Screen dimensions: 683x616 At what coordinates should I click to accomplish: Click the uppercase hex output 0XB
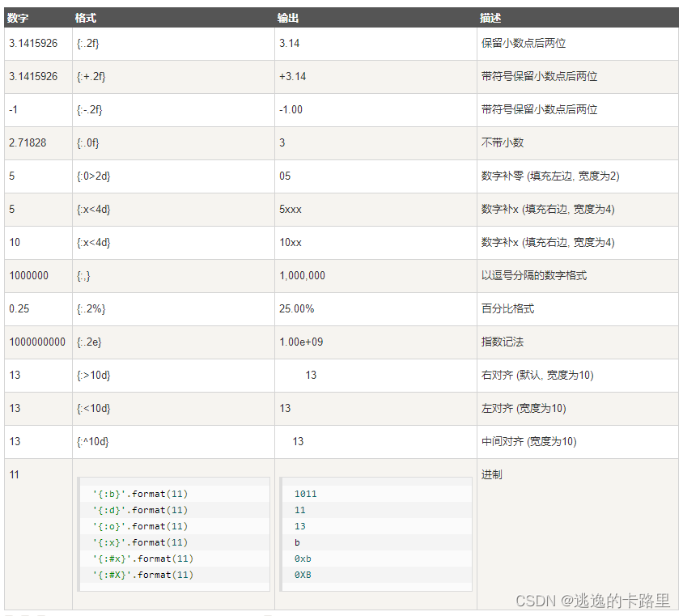tap(303, 575)
